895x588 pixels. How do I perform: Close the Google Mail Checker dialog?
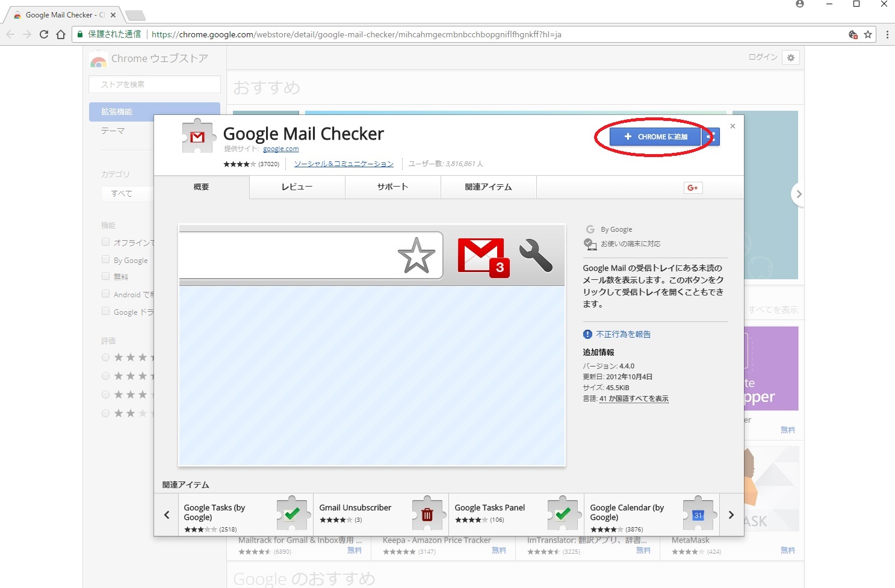click(732, 126)
